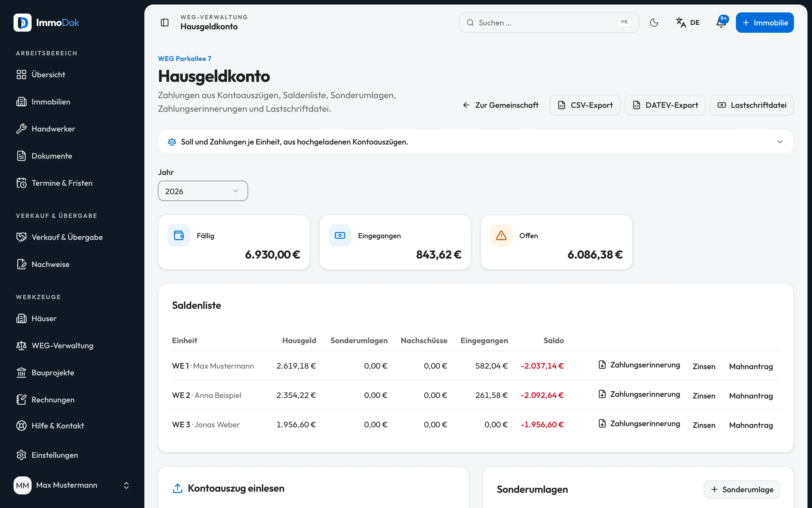Click the Nachschüsse column header
812x508 pixels.
pos(424,341)
